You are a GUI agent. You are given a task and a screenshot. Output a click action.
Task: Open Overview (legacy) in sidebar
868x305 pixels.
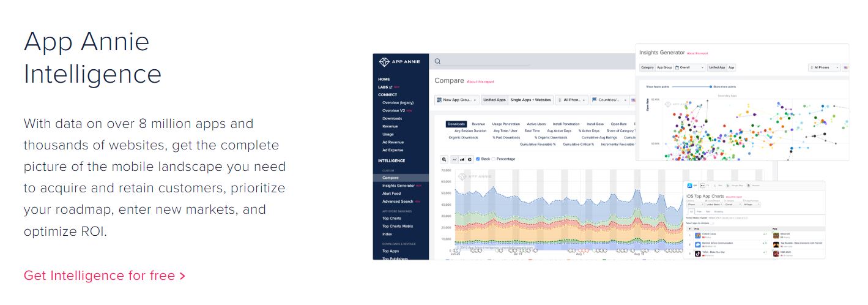[x=397, y=103]
